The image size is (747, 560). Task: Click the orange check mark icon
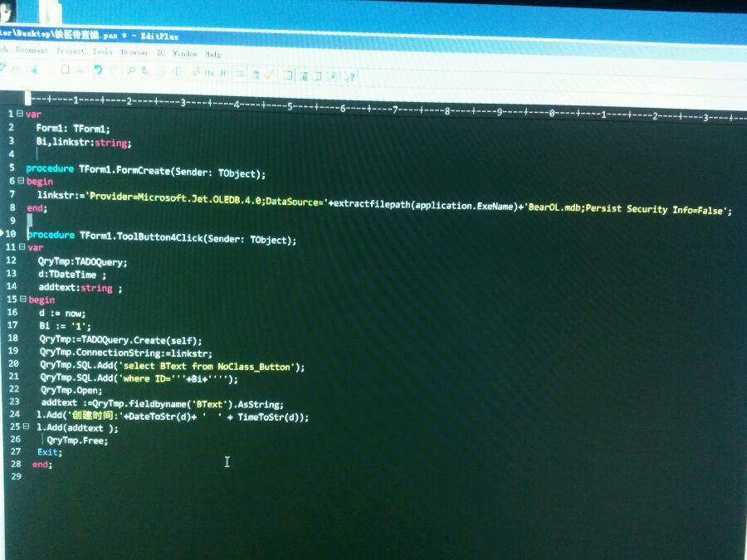point(269,75)
